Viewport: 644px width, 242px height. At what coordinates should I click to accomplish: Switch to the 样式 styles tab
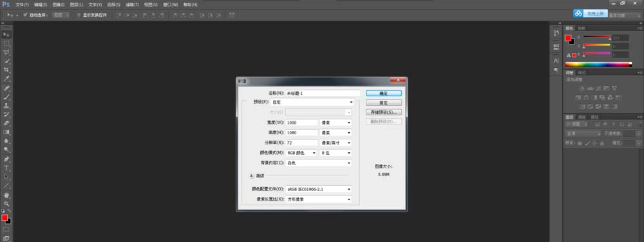tap(582, 73)
